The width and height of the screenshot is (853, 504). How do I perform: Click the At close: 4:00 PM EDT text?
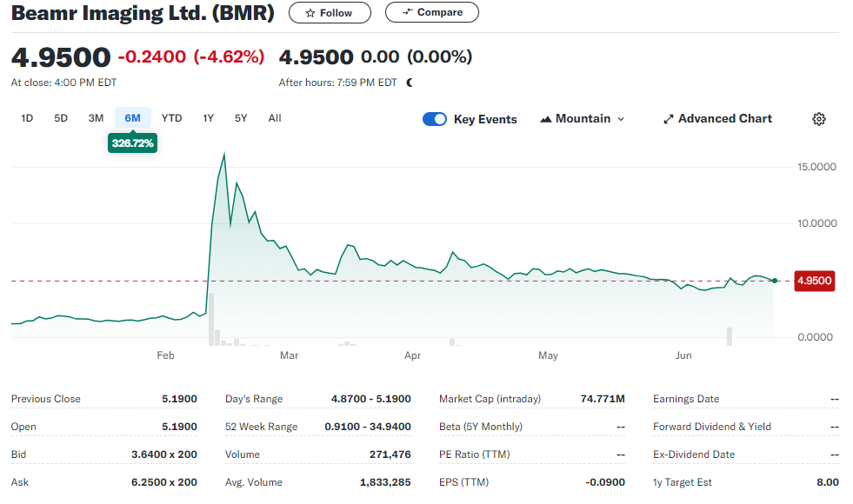63,83
